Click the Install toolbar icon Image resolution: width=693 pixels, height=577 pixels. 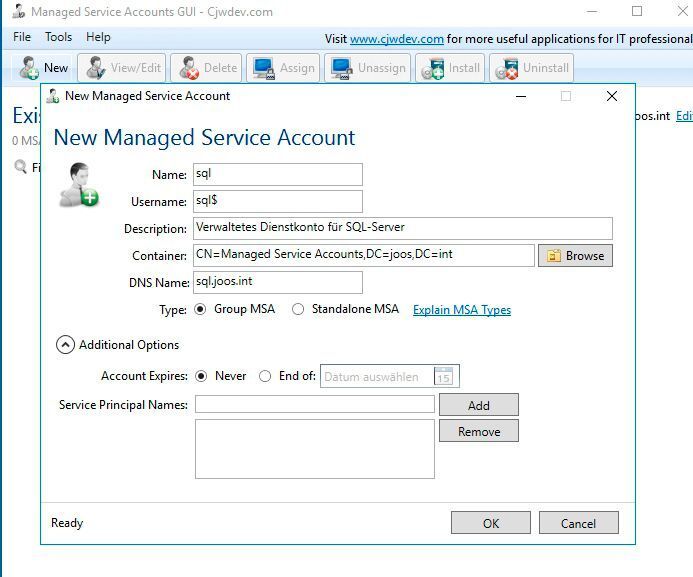tap(433, 68)
